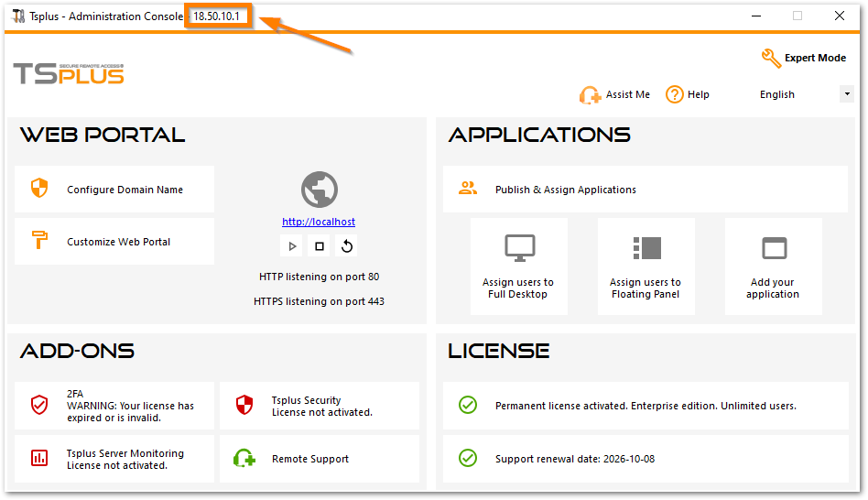Open the Tsplus Security add-on
The width and height of the screenshot is (868, 500).
pos(320,406)
